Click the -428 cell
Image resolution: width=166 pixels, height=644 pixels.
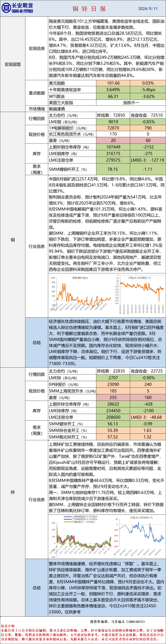[x=148, y=404]
